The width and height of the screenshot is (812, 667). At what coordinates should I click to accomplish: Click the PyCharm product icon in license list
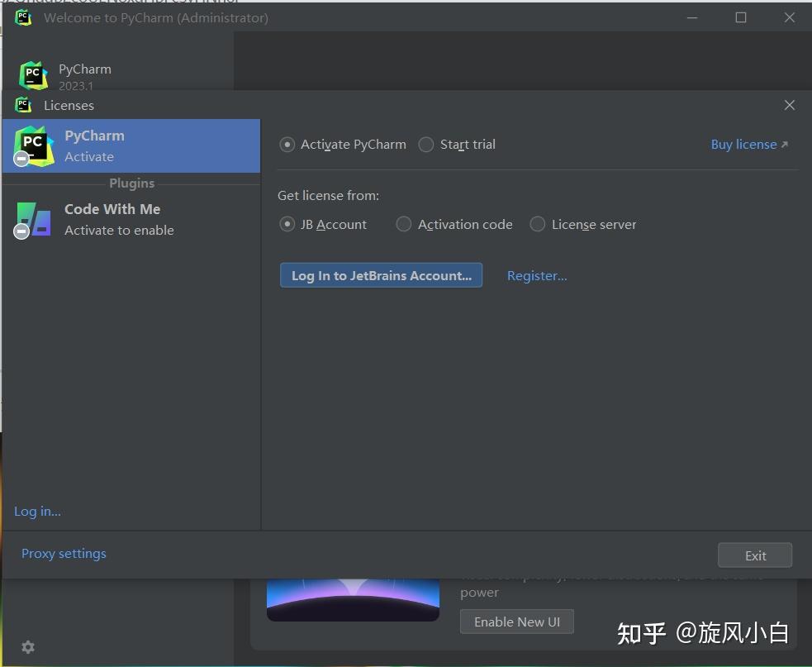[x=33, y=146]
